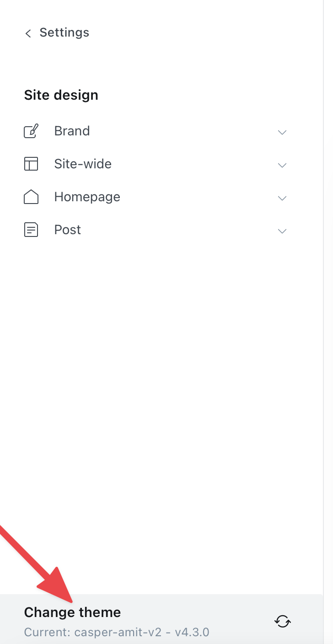This screenshot has width=333, height=644.
Task: Click the Site design heading
Action: click(x=61, y=95)
